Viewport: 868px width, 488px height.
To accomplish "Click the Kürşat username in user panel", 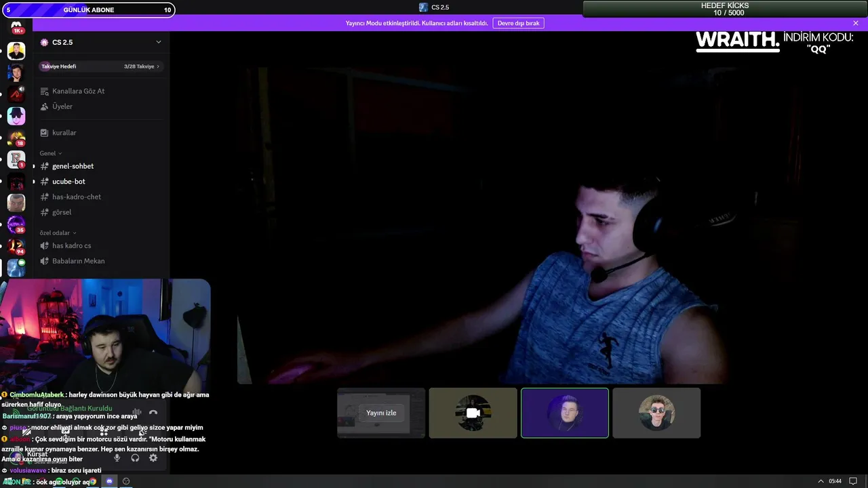I will (x=37, y=454).
